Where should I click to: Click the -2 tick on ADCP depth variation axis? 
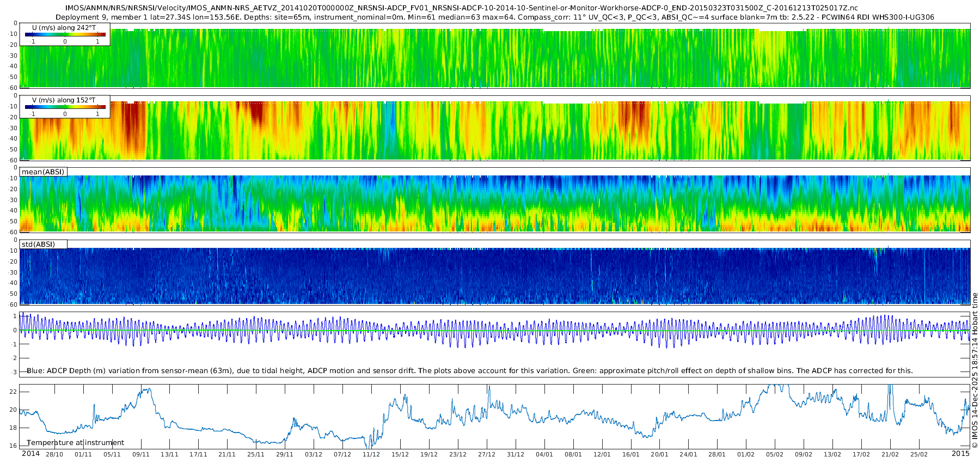click(x=14, y=358)
